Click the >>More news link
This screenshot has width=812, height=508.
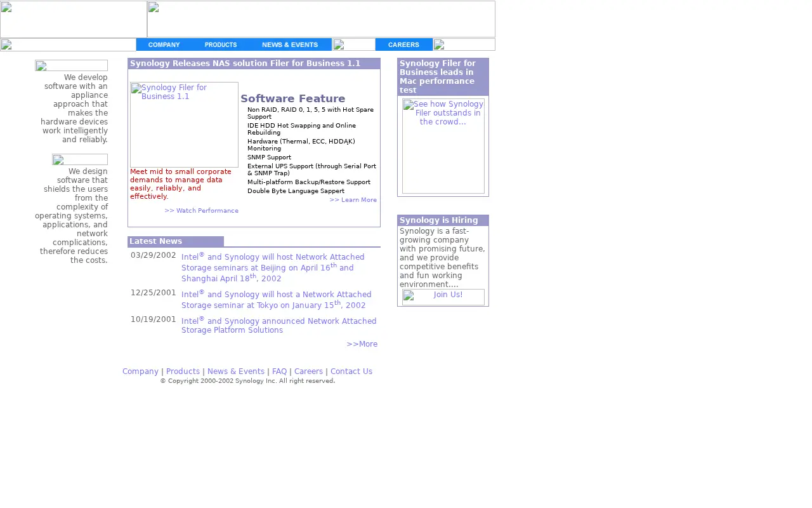pyautogui.click(x=362, y=344)
